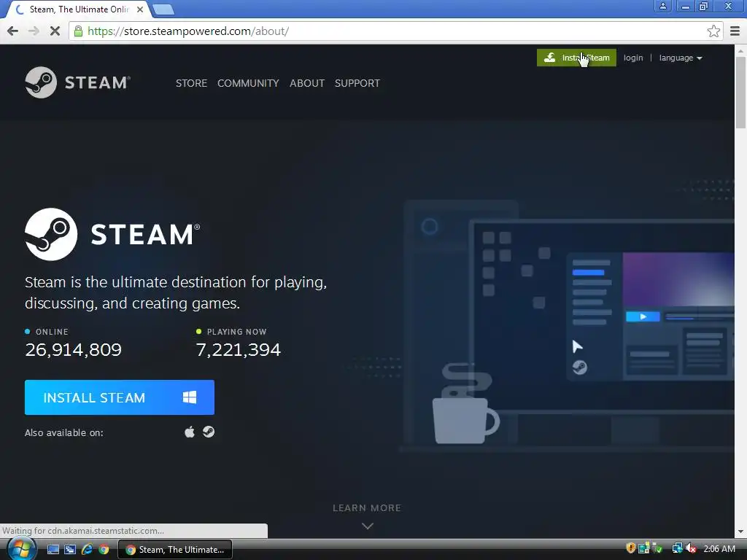The image size is (747, 560).
Task: Click the 26,914,809 online count
Action: [x=74, y=350]
